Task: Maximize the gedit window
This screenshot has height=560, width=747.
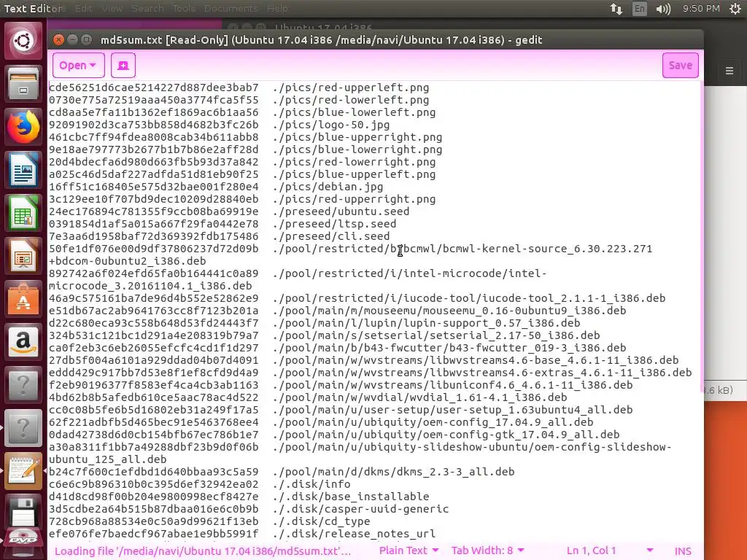Action: (86, 39)
